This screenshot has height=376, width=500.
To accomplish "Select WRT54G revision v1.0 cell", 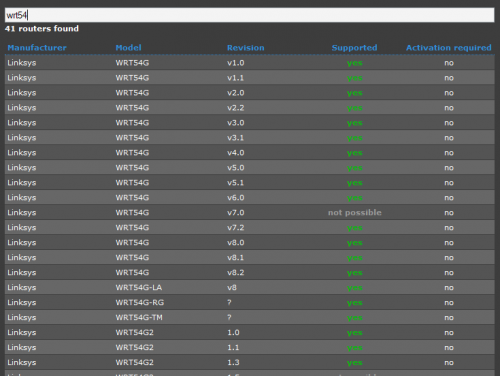I will point(236,63).
